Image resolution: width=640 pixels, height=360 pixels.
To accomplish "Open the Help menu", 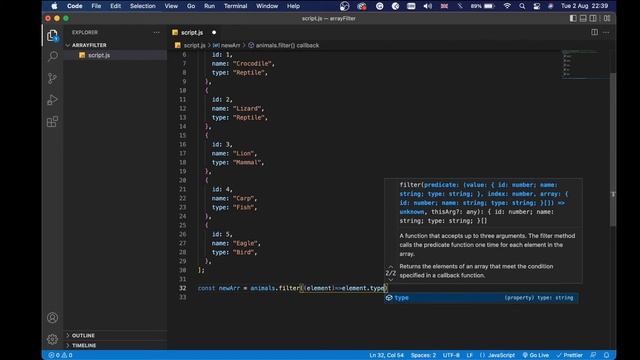I will [293, 6].
